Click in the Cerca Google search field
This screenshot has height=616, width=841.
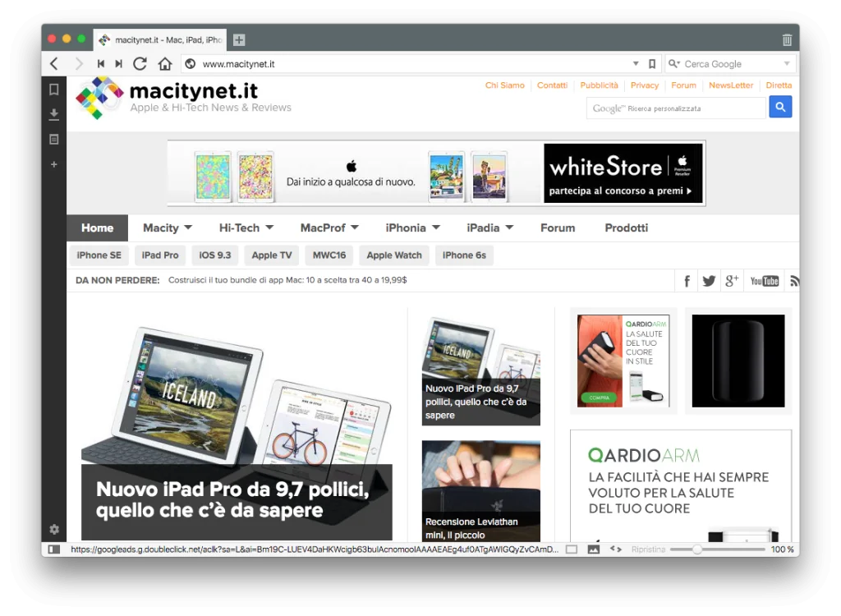(x=732, y=64)
